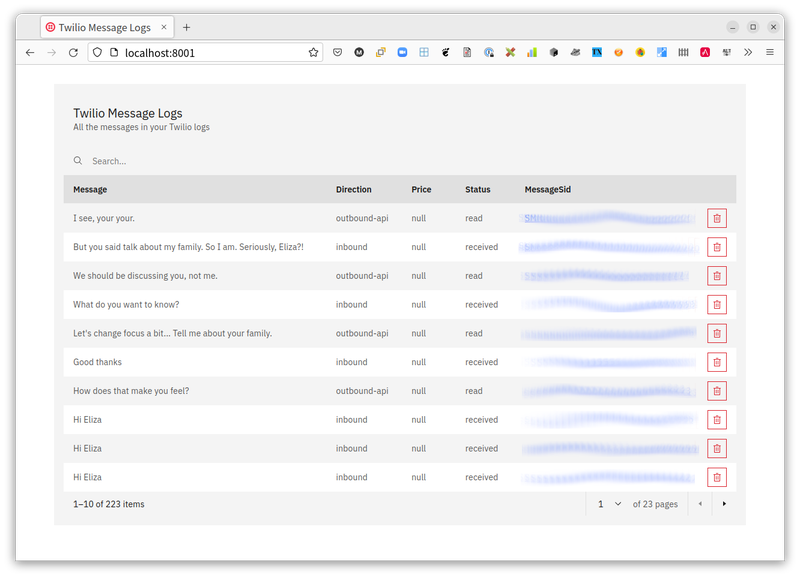Delete the 'We should be discussing you' message
800x578 pixels.
[x=717, y=276]
